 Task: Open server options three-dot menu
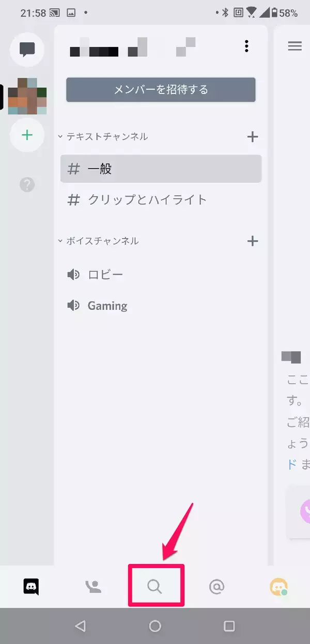coord(246,46)
